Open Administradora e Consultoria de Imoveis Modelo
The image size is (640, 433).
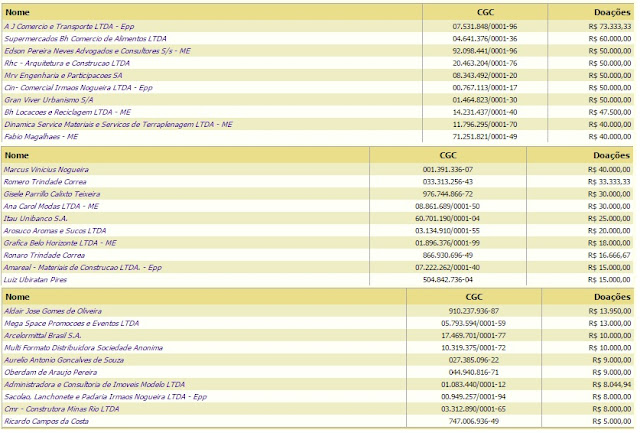tap(94, 384)
